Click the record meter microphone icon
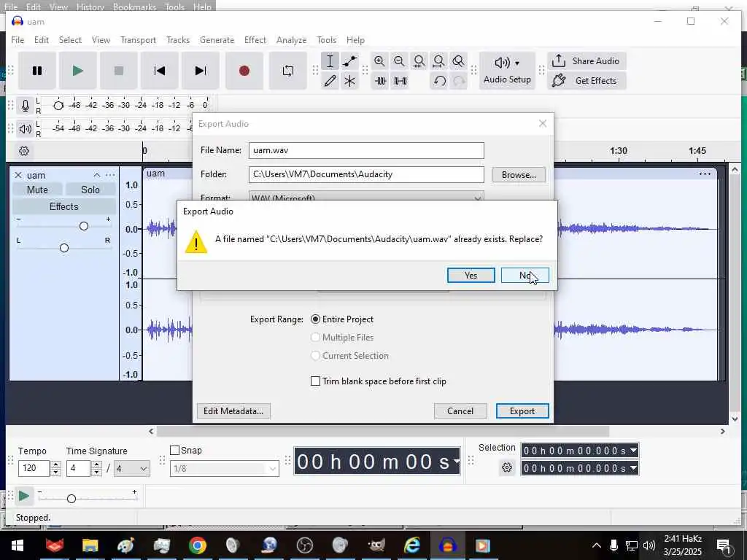 pos(26,105)
